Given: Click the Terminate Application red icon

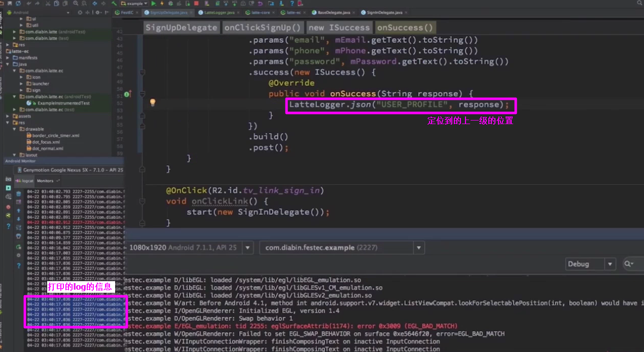Looking at the screenshot, I should point(8,207).
